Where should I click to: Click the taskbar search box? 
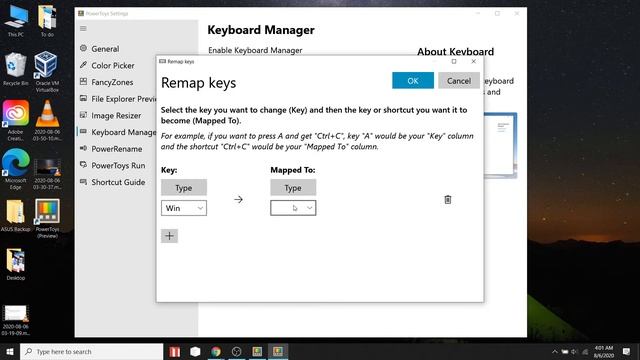coord(91,351)
